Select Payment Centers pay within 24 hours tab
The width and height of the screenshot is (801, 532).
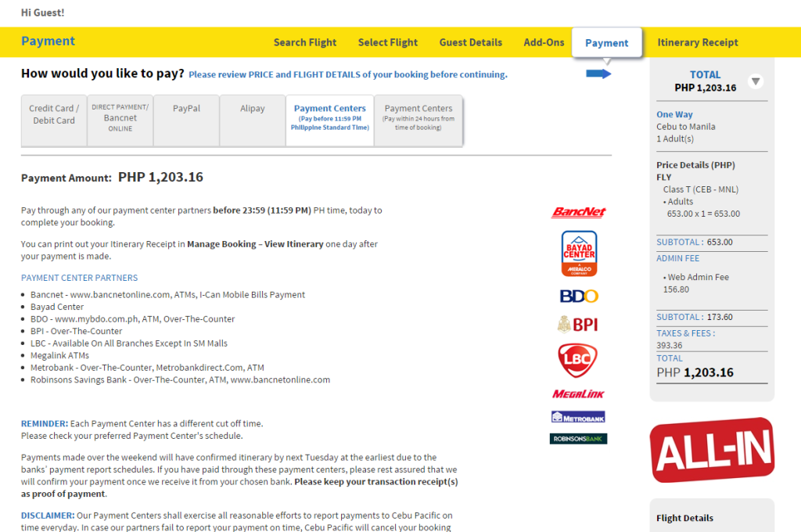click(418, 120)
